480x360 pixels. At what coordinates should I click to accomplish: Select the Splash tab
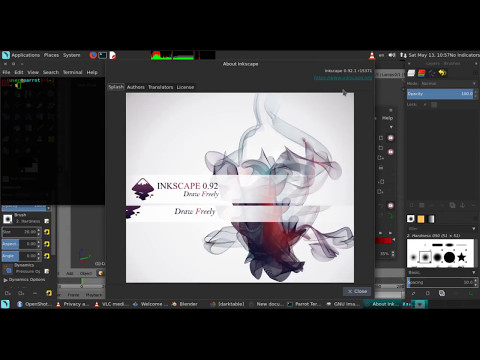(116, 87)
